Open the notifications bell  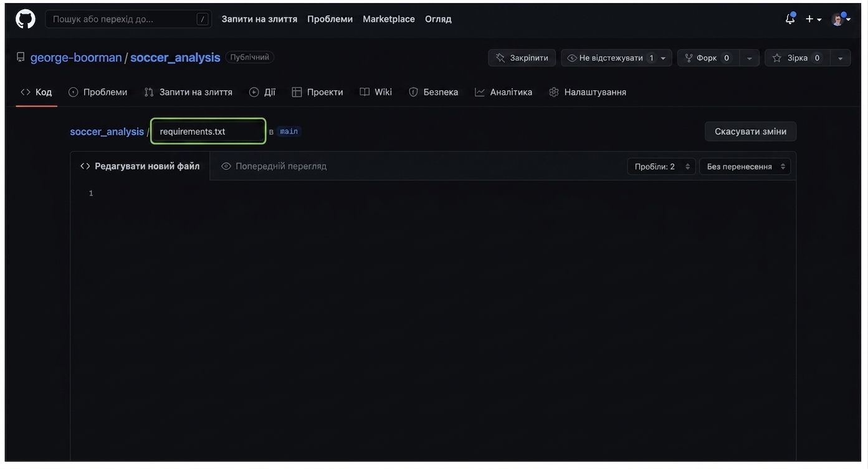[x=790, y=19]
